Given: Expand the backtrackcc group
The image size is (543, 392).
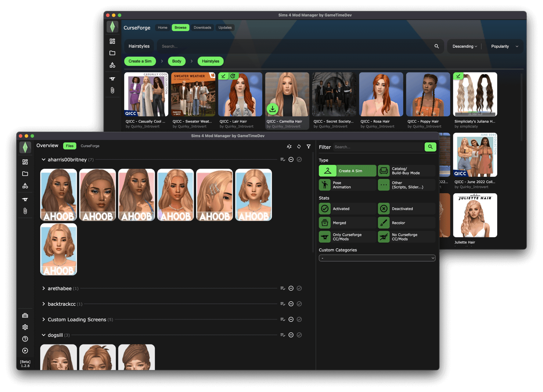Looking at the screenshot, I should point(44,304).
